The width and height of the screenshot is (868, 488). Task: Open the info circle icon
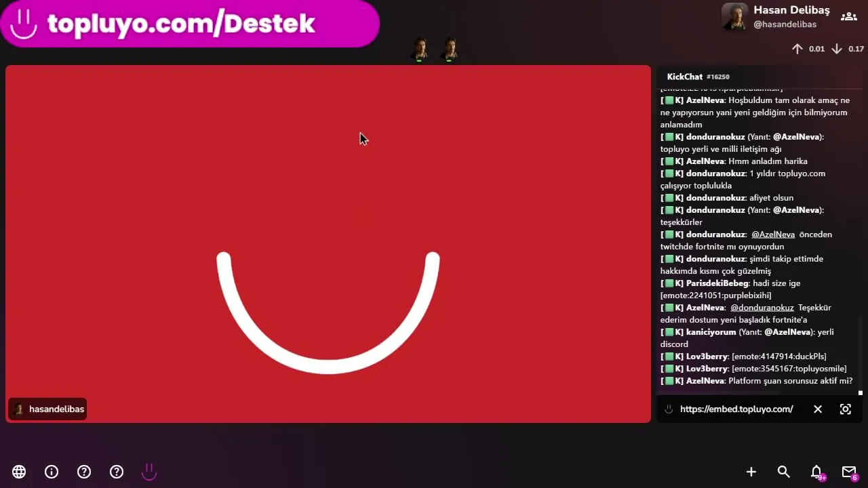coord(52,472)
